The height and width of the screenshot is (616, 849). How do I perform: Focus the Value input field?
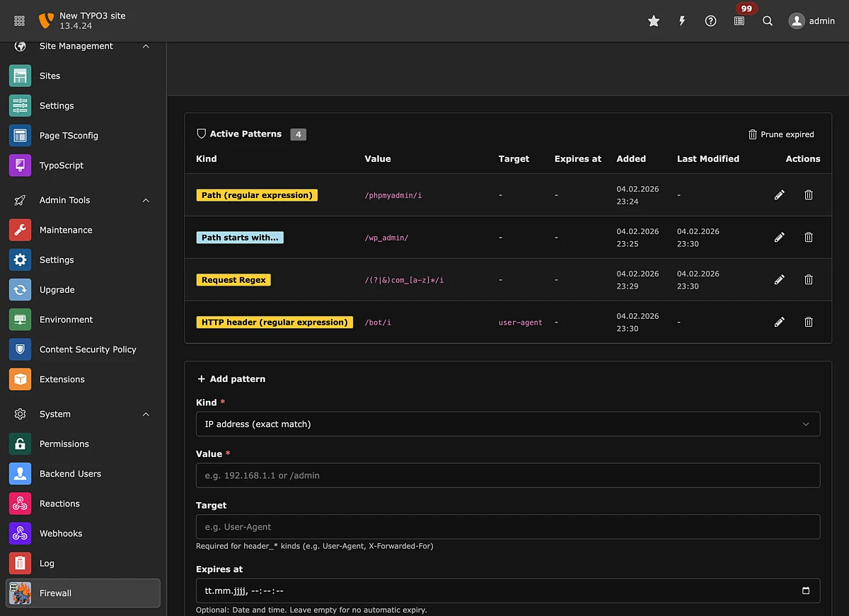click(507, 475)
